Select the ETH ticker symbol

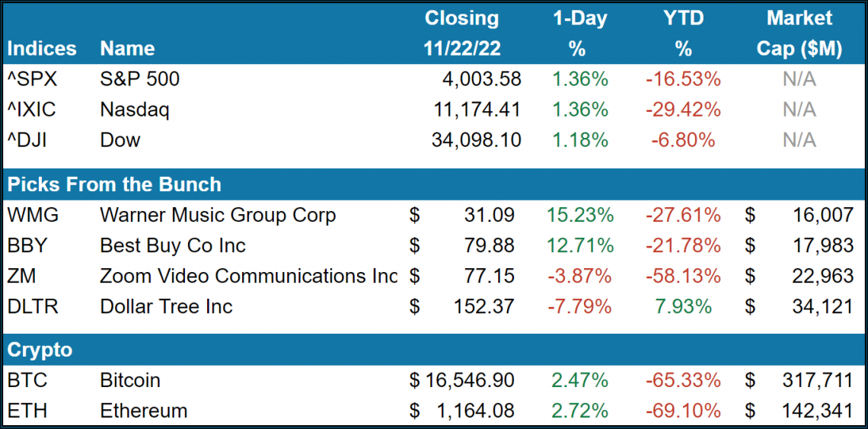click(27, 411)
